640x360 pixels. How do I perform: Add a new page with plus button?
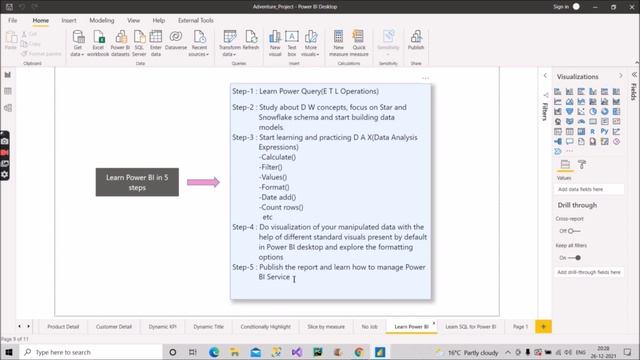click(543, 327)
